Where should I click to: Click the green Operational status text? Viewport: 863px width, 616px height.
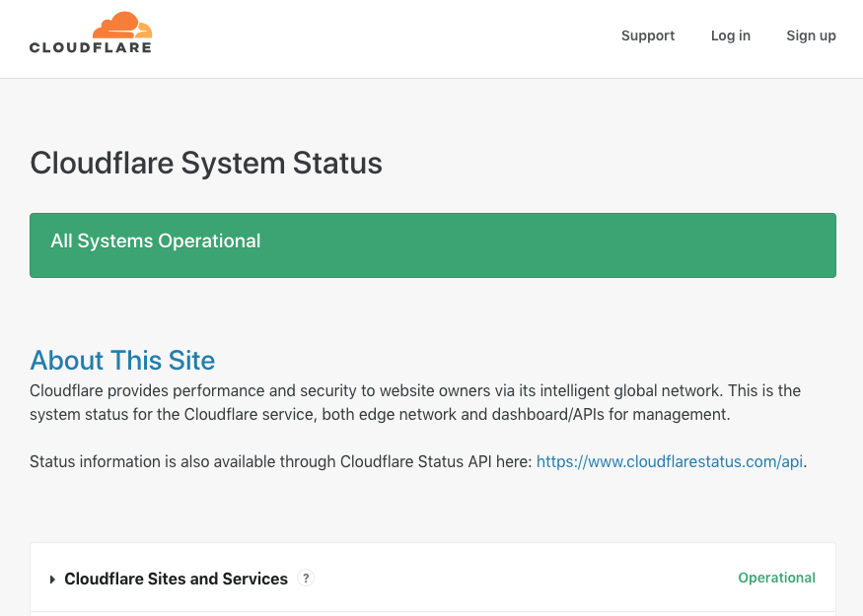776,578
